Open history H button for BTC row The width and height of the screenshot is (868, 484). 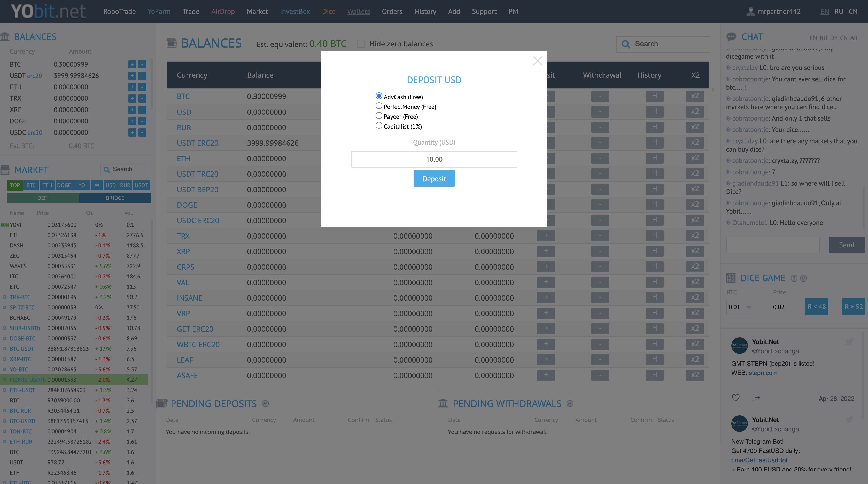point(654,96)
